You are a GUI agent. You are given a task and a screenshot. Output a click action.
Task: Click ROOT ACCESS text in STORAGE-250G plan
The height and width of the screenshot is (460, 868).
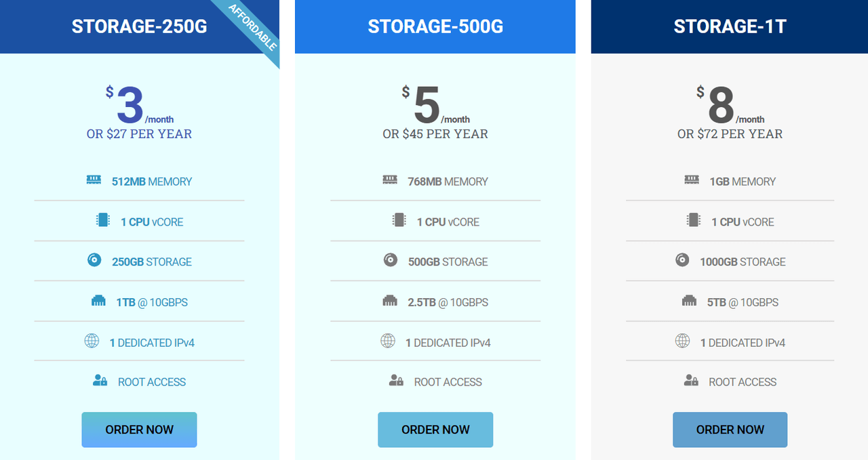coord(152,382)
